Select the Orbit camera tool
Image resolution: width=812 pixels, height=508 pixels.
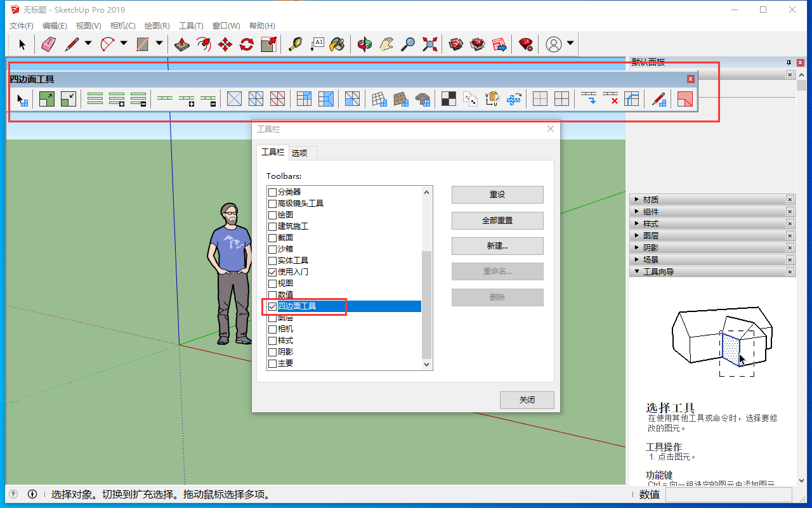click(x=365, y=44)
